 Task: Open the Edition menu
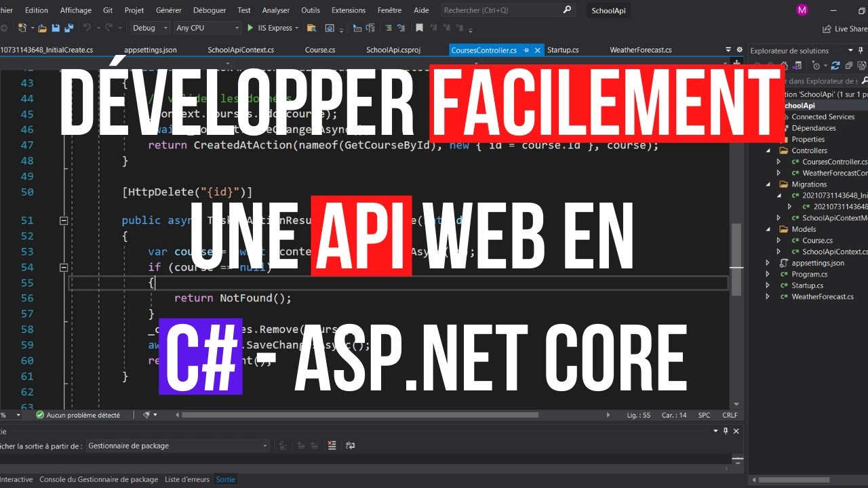tap(37, 10)
